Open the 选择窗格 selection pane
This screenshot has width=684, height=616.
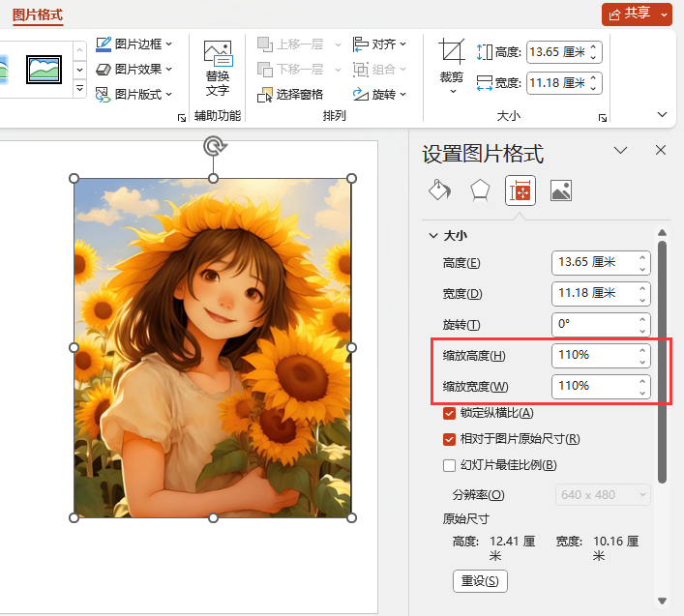click(290, 94)
